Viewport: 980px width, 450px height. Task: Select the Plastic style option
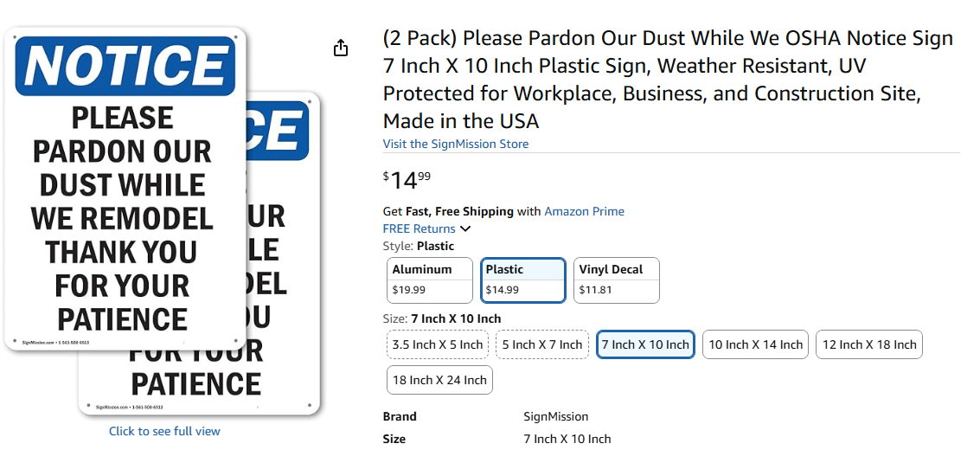[523, 280]
